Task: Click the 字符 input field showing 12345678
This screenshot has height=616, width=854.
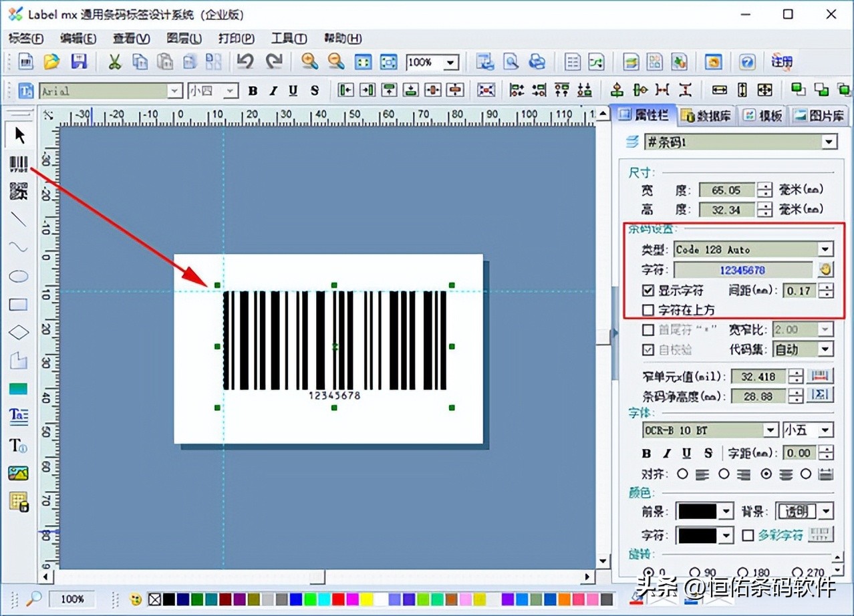Action: pyautogui.click(x=742, y=270)
